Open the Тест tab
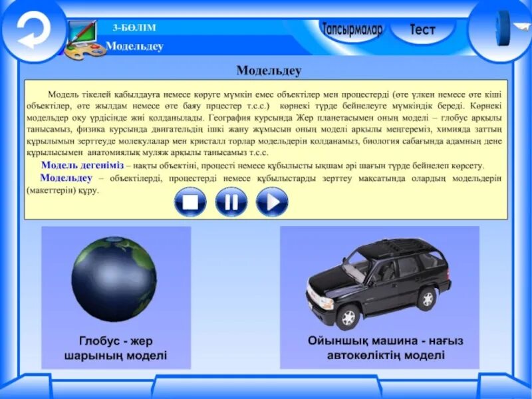532x399 pixels. click(x=422, y=29)
